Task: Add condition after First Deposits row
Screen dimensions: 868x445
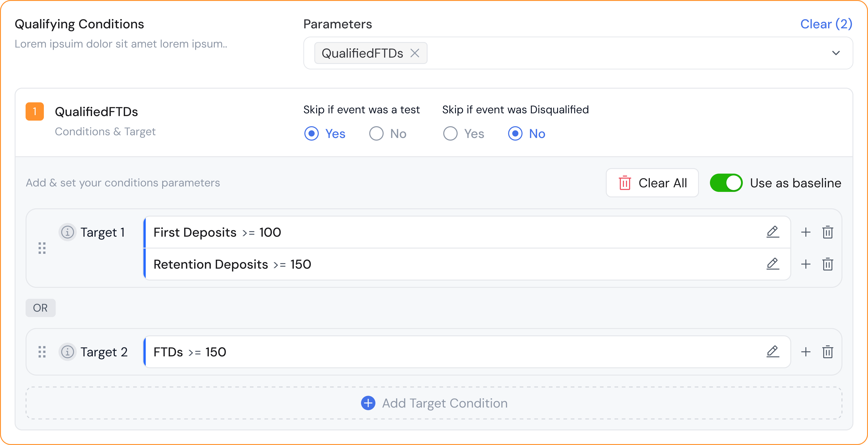Action: tap(806, 232)
